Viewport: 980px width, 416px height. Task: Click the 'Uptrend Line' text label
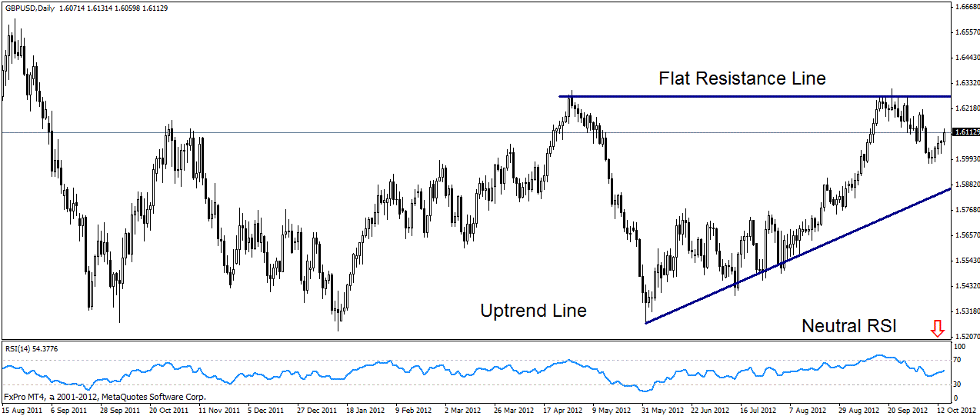click(533, 311)
